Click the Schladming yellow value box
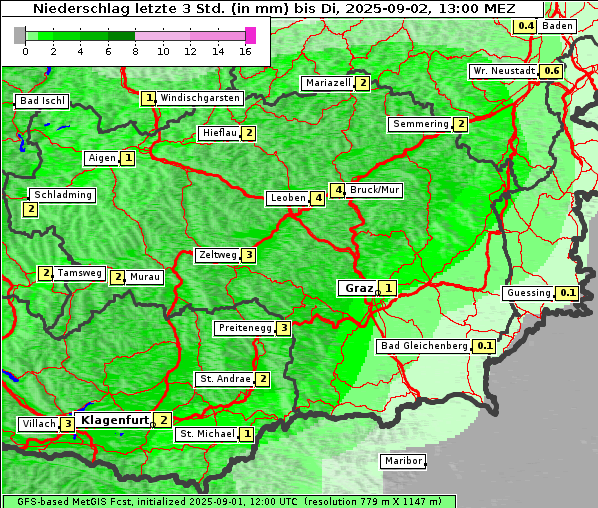 31,209
